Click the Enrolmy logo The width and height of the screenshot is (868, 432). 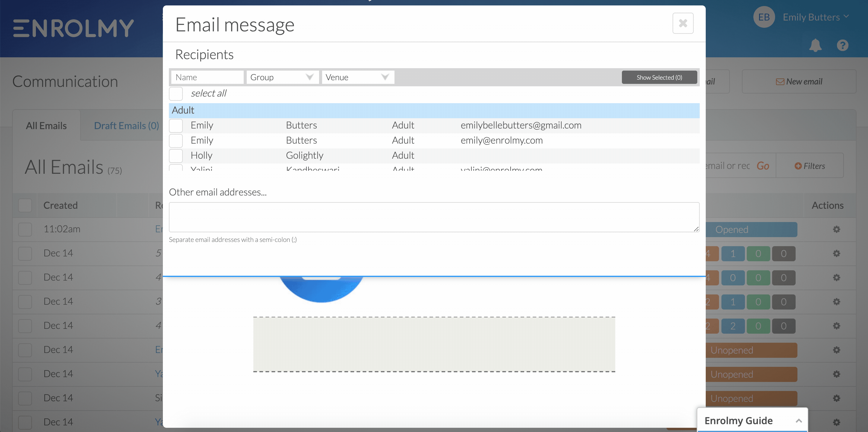[74, 28]
